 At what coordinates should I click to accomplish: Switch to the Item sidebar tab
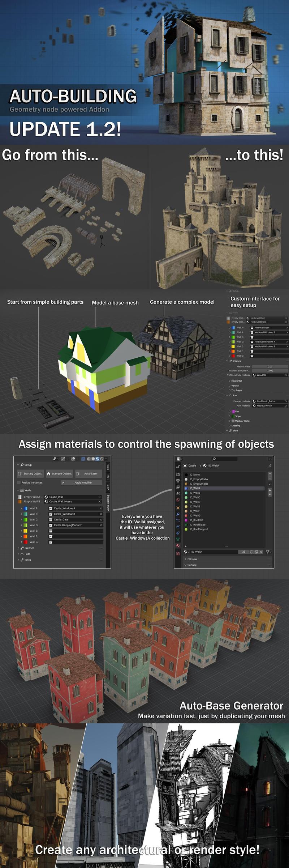click(108, 468)
